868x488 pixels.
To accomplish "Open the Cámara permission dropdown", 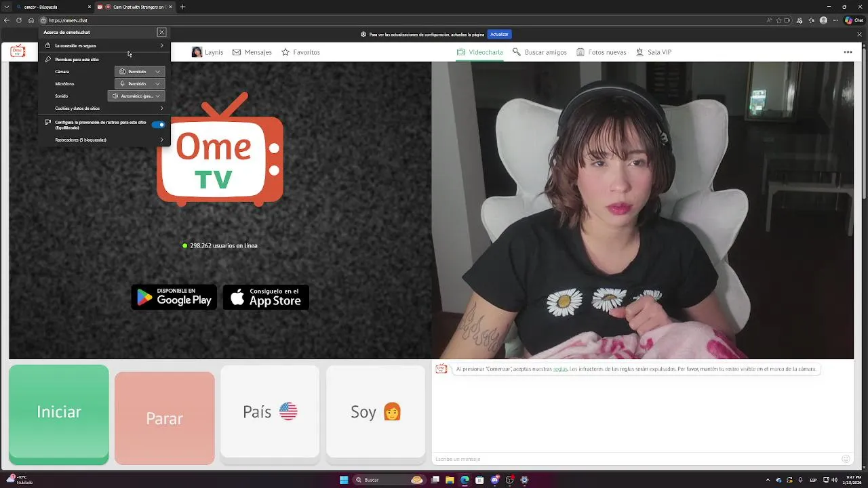I will (140, 71).
